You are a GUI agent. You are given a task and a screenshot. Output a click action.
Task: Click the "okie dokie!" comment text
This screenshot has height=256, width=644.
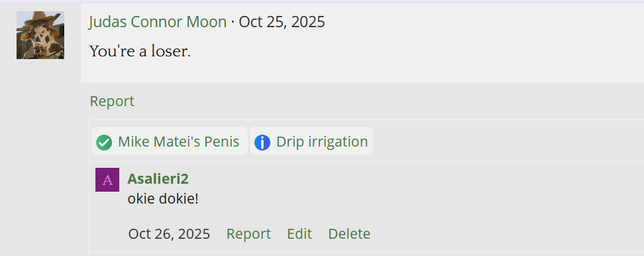[163, 199]
